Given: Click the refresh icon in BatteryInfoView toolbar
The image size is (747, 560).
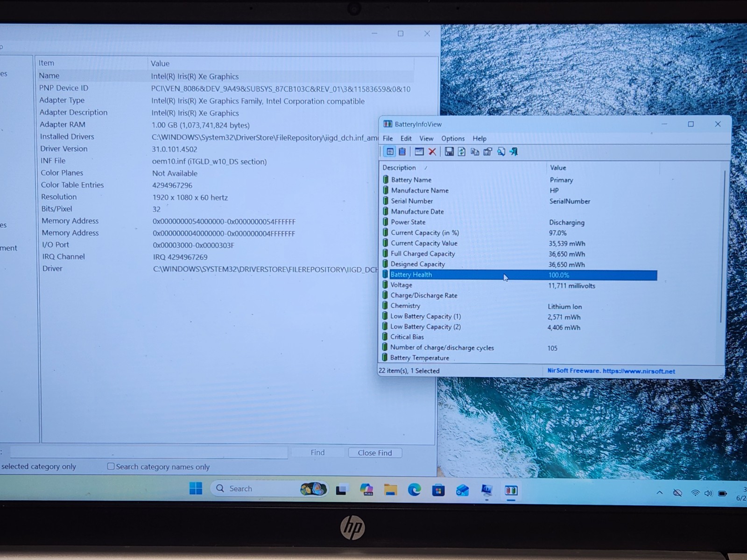Looking at the screenshot, I should click(462, 152).
